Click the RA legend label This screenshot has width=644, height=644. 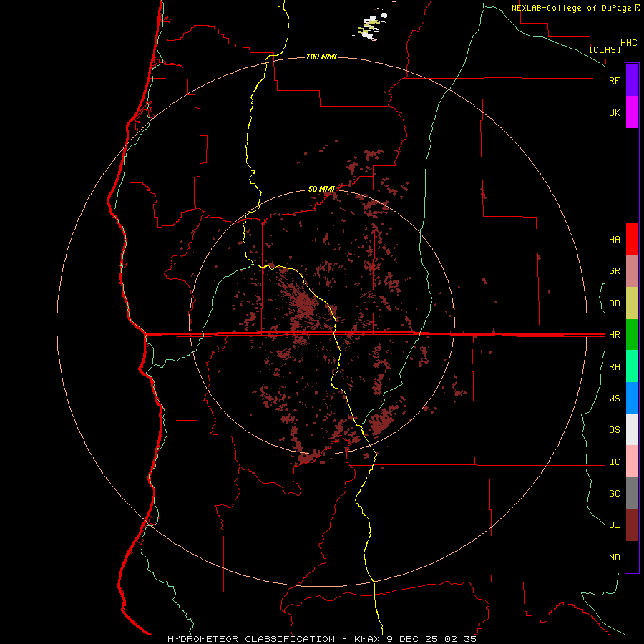(x=614, y=367)
